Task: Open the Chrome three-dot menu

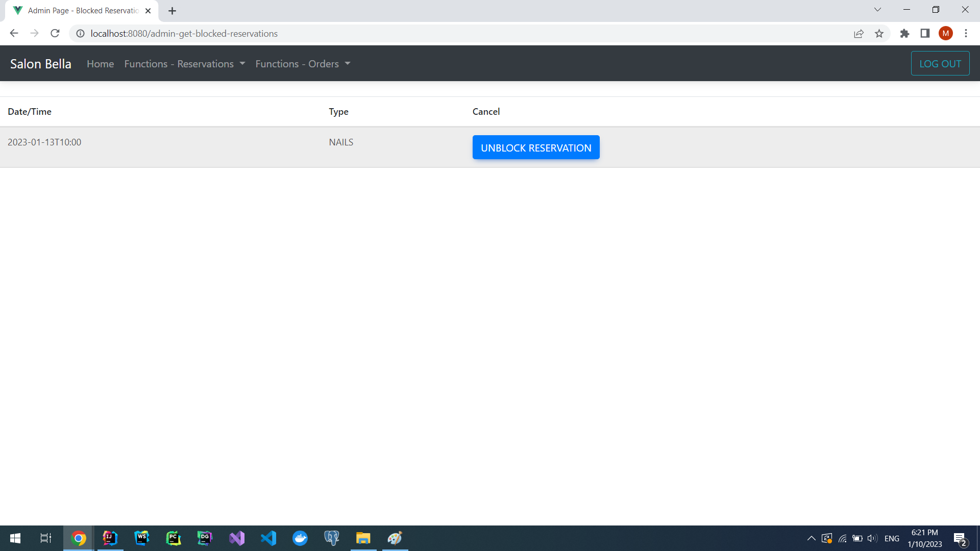Action: pos(966,34)
